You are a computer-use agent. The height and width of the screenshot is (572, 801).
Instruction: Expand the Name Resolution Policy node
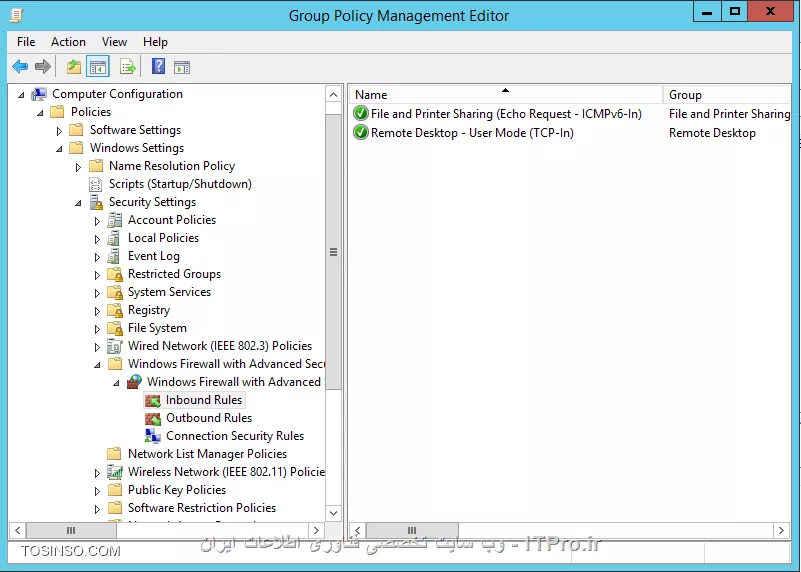[78, 167]
